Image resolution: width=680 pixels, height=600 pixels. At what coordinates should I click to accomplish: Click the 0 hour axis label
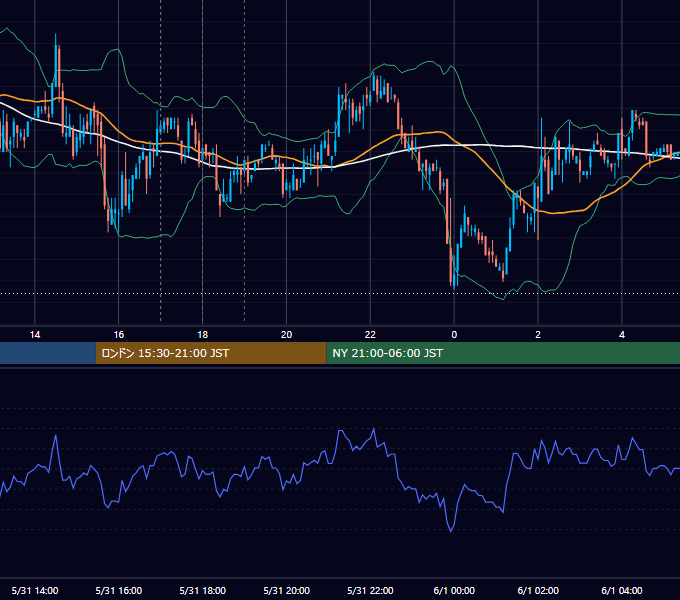coord(454,335)
